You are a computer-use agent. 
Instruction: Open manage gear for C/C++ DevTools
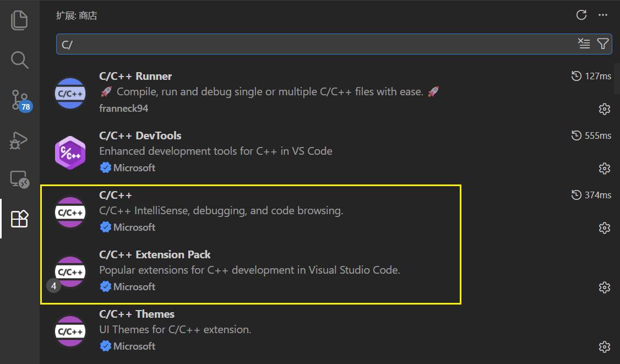point(604,169)
